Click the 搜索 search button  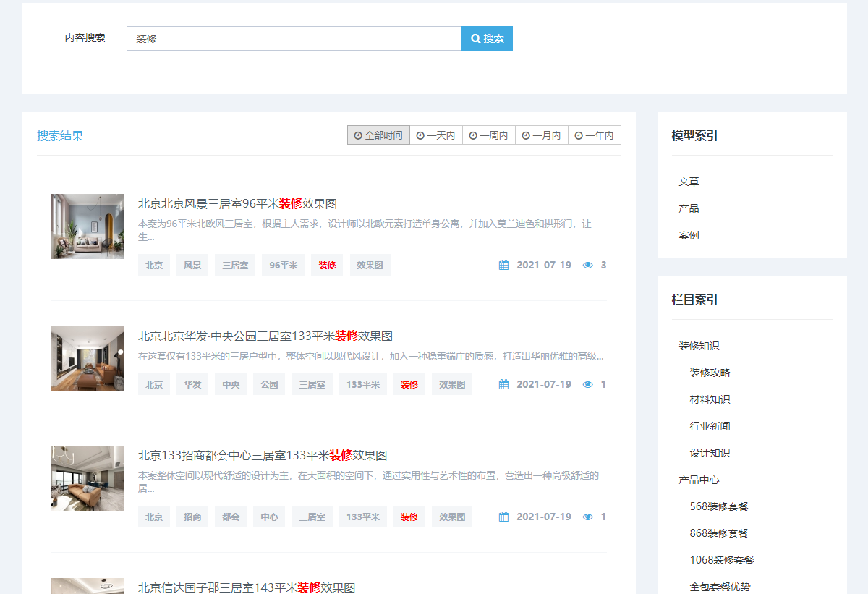[x=487, y=38]
